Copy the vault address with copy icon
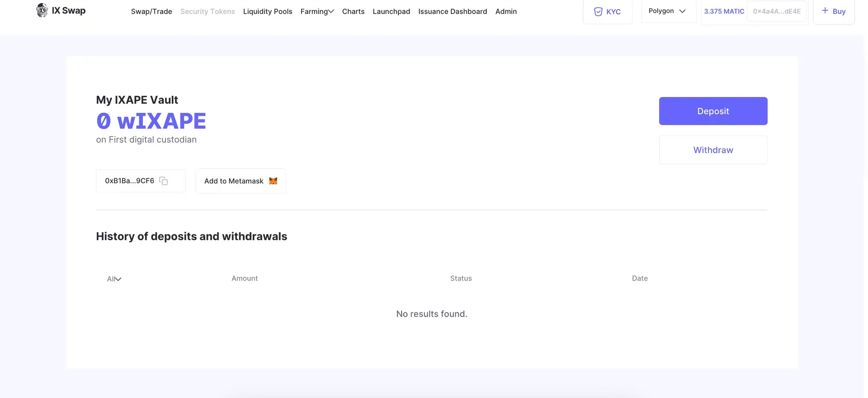The image size is (868, 398). 164,181
